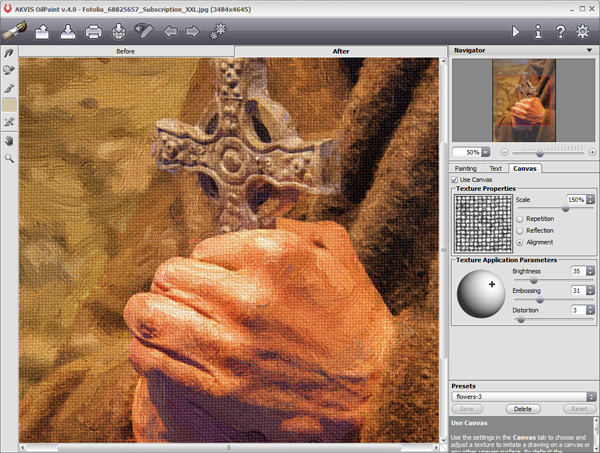
Task: Click the Delete preset button
Action: 523,409
